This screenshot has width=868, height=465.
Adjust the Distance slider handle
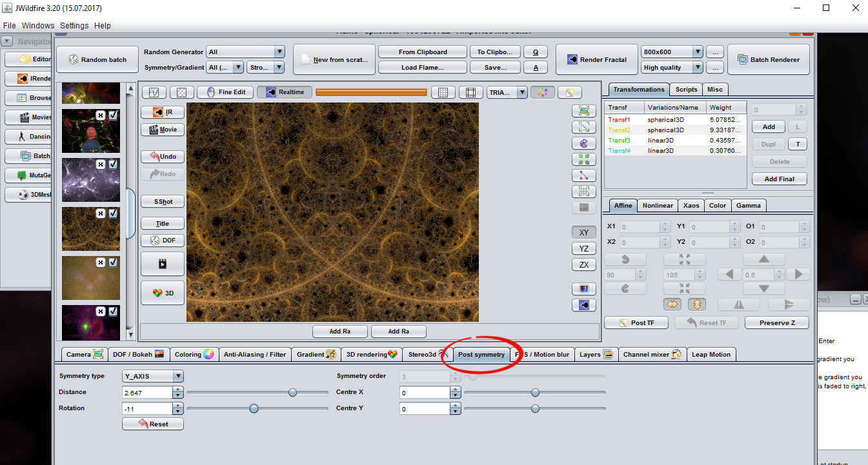[x=293, y=392]
